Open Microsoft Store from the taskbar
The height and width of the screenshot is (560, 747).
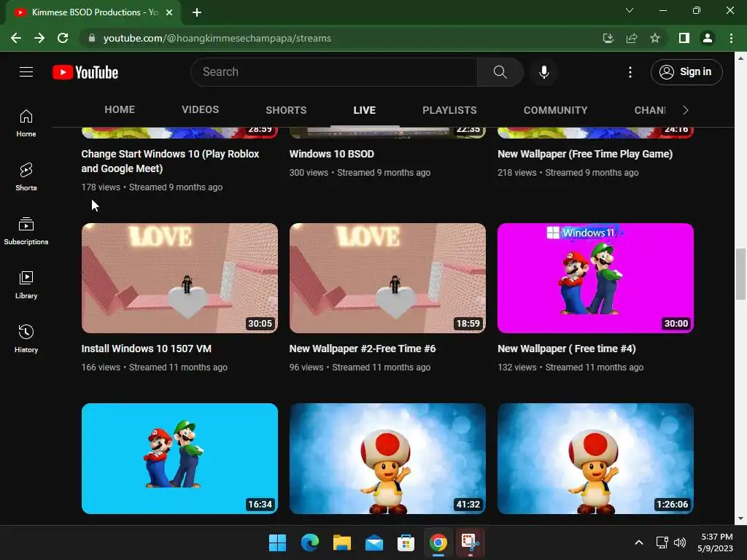406,542
